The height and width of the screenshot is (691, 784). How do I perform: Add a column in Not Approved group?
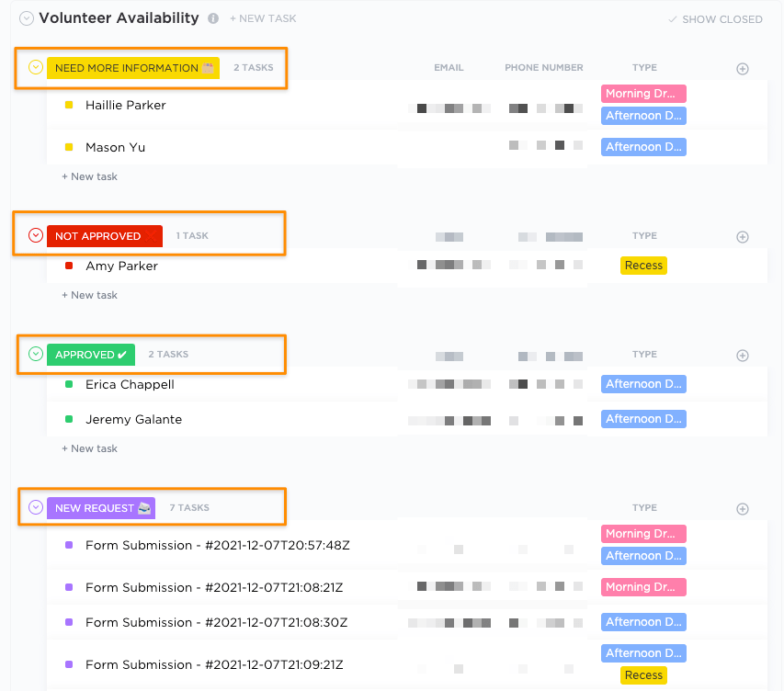[743, 236]
